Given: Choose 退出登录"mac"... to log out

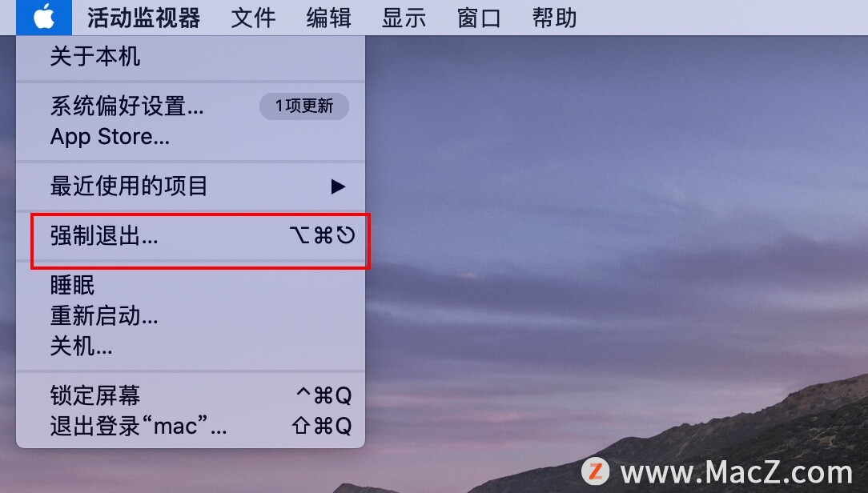Looking at the screenshot, I should coord(191,426).
